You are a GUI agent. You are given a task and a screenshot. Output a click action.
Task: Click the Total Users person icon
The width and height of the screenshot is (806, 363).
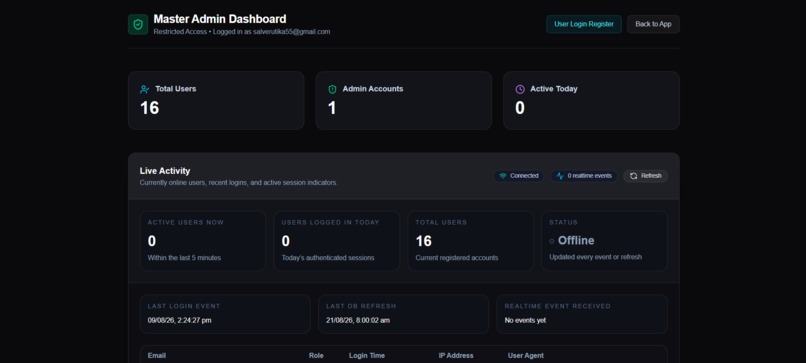144,89
